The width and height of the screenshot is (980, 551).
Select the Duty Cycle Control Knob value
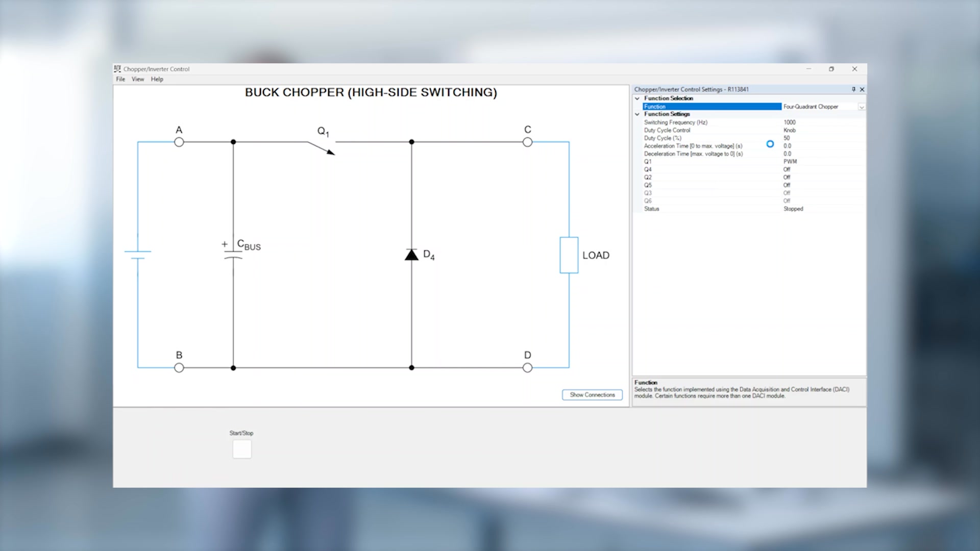pyautogui.click(x=790, y=130)
